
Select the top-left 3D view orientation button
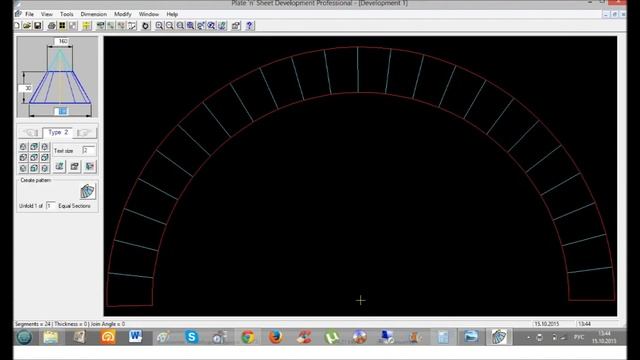coord(23,146)
